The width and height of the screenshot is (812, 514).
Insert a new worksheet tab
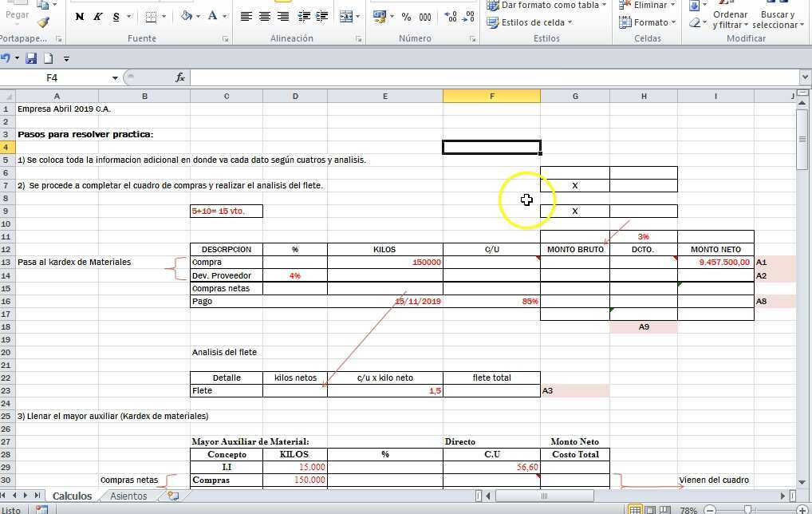(173, 496)
